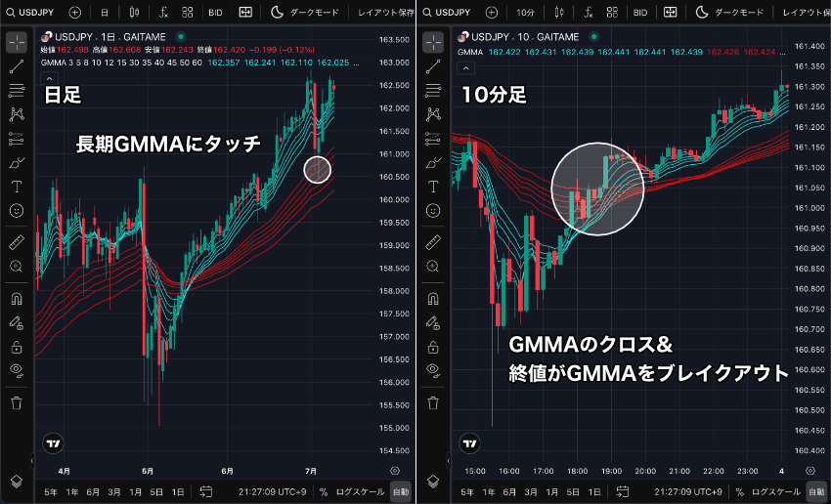Select the crosshair cursor tool in right chart
The image size is (831, 504).
(433, 42)
